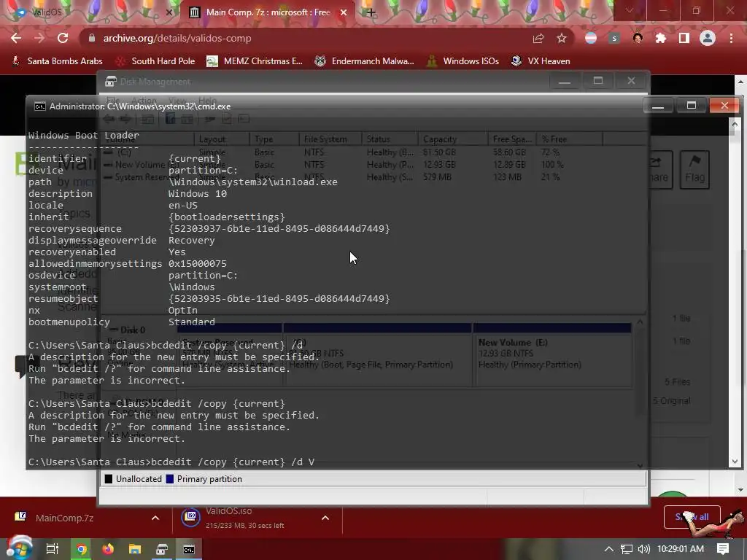Open network status tray icon

pyautogui.click(x=627, y=549)
